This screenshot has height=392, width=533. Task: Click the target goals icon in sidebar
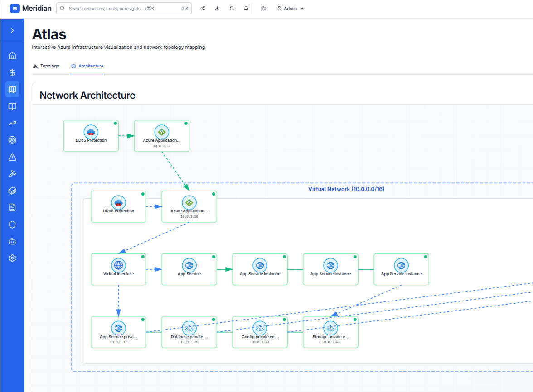click(12, 140)
